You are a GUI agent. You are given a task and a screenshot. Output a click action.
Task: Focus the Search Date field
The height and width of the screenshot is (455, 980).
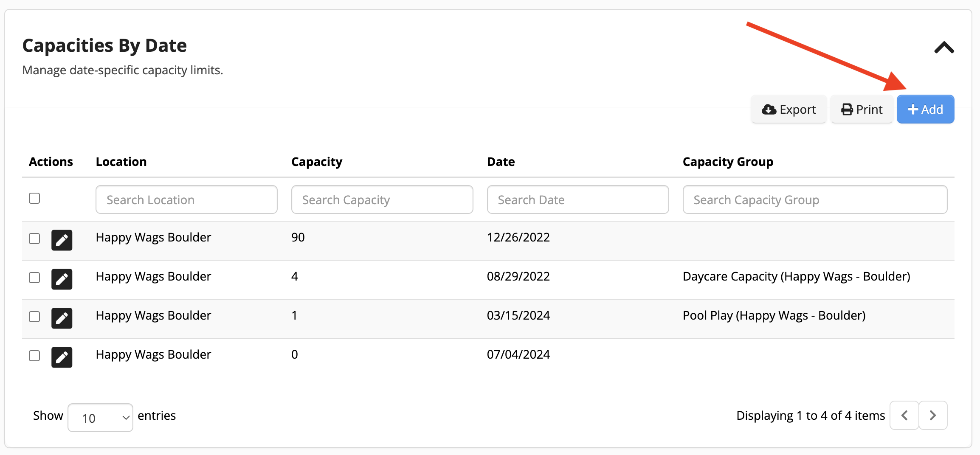coord(578,199)
